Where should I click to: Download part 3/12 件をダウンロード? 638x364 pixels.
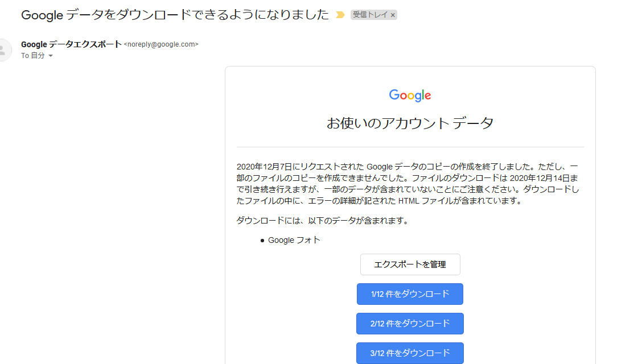point(410,353)
